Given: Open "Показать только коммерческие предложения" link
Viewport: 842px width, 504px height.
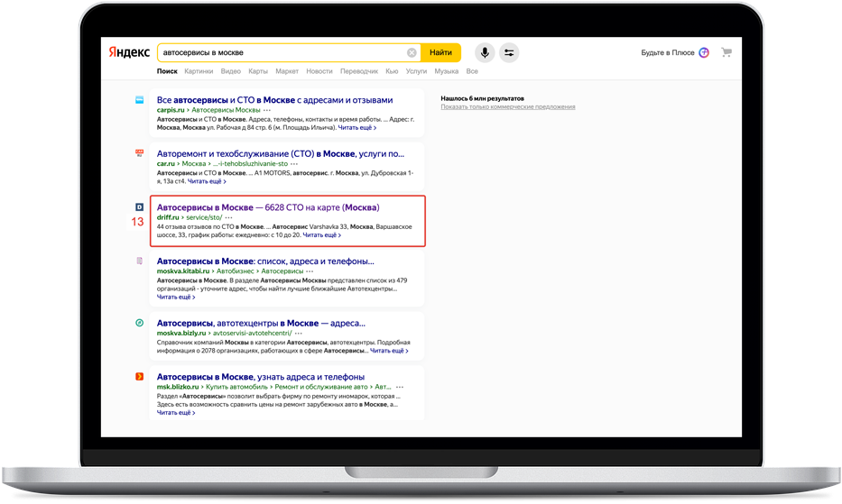Looking at the screenshot, I should [x=507, y=106].
